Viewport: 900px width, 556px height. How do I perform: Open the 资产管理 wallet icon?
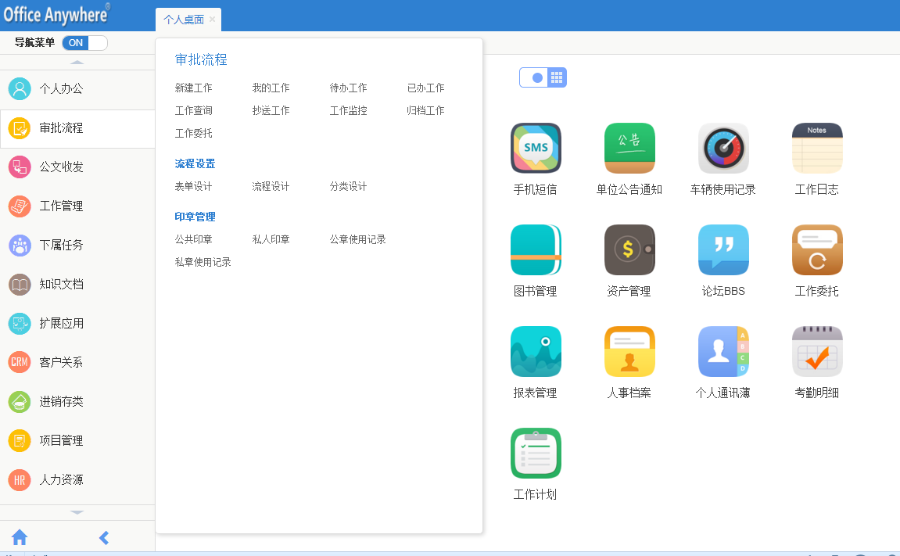pyautogui.click(x=629, y=250)
